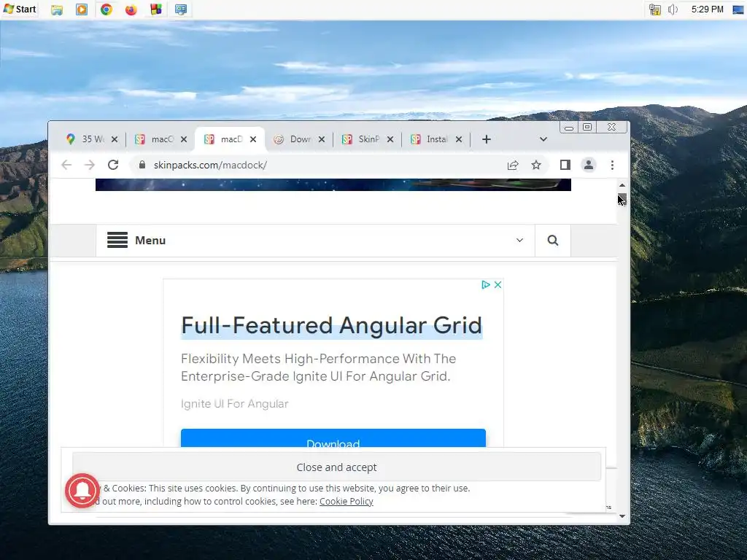Open Chrome's three-dot menu
Image resolution: width=747 pixels, height=560 pixels.
pos(612,165)
